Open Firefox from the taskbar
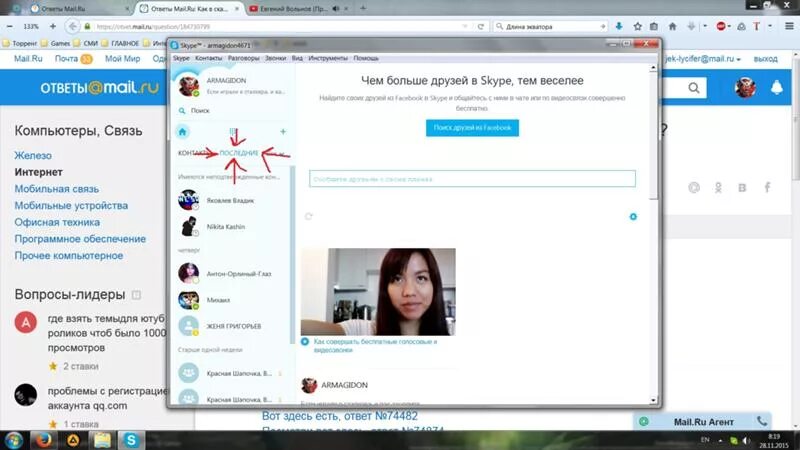 click(x=44, y=440)
